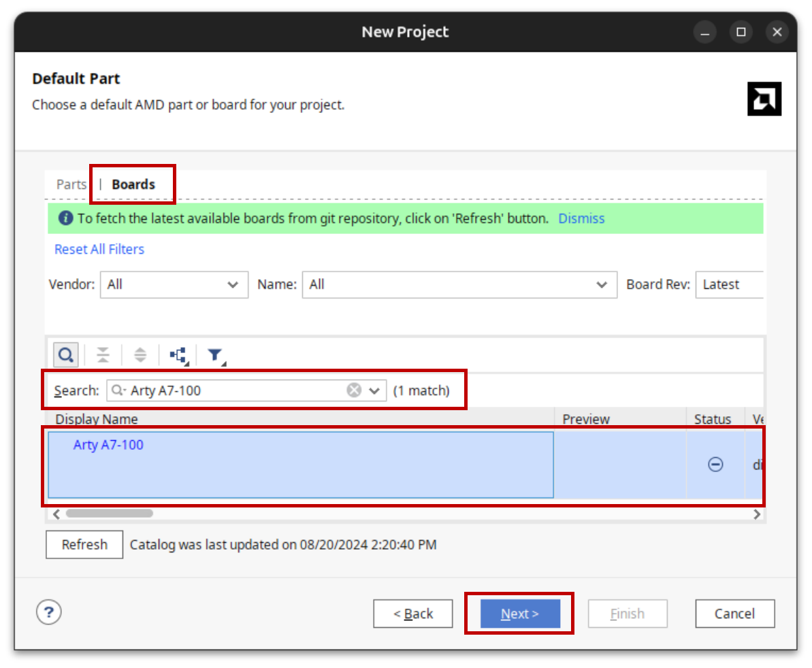Viewport: 812px width, 668px height.
Task: Open the Board Rev dropdown
Action: (730, 284)
